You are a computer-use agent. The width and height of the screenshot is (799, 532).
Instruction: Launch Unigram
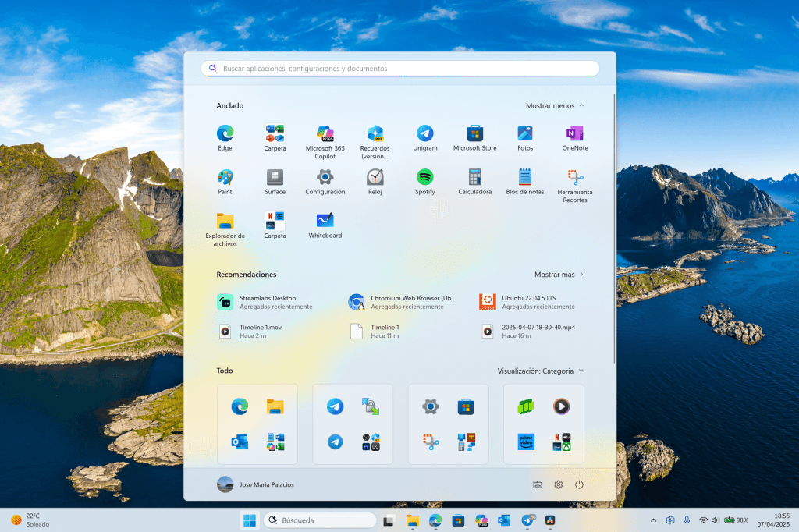pos(425,134)
